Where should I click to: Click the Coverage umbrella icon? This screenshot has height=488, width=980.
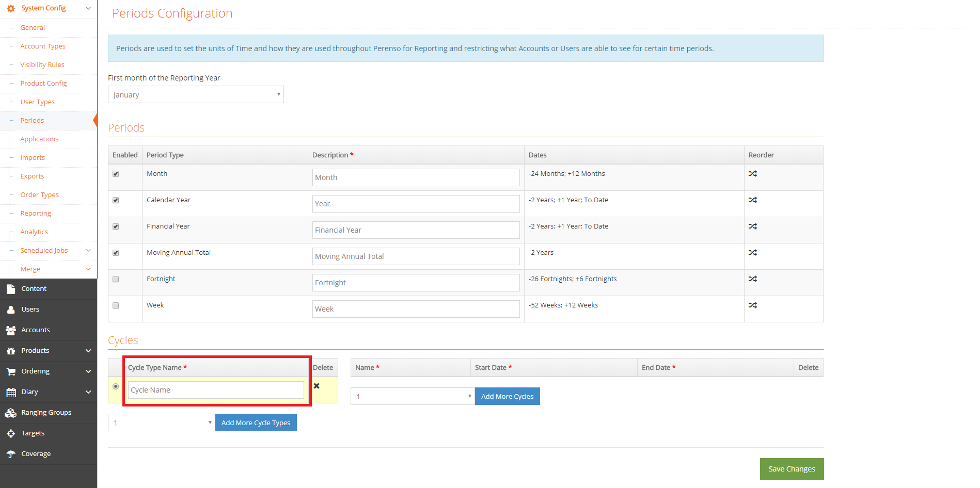click(x=11, y=454)
